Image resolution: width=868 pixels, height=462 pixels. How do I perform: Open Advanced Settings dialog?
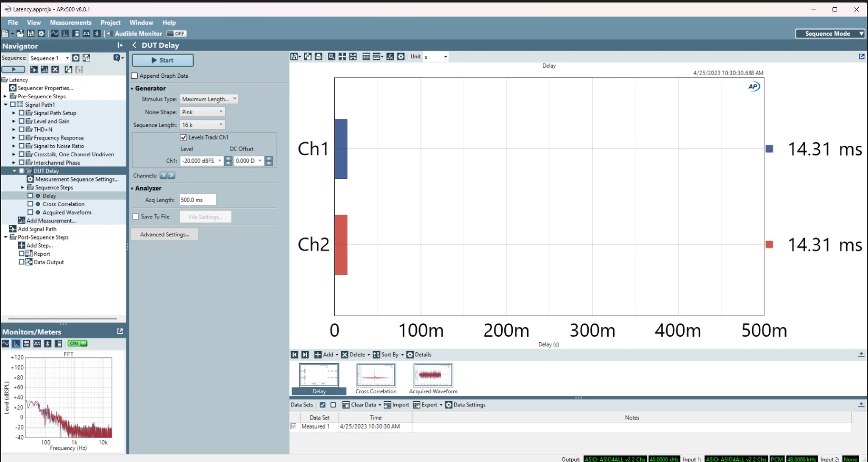pos(164,234)
